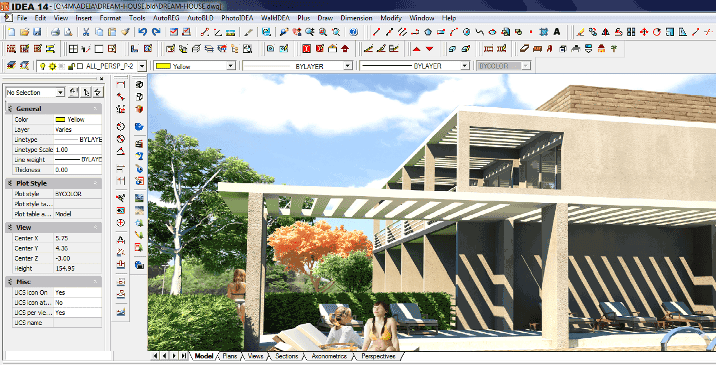Image resolution: width=716 pixels, height=365 pixels.
Task: Redo the last undone action
Action: 156,32
